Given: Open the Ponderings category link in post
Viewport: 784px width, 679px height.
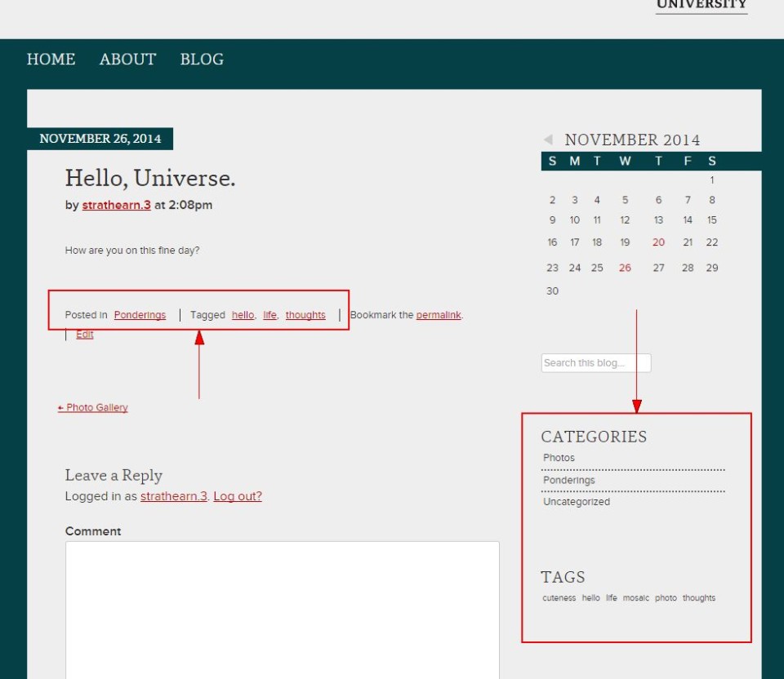Looking at the screenshot, I should 140,315.
